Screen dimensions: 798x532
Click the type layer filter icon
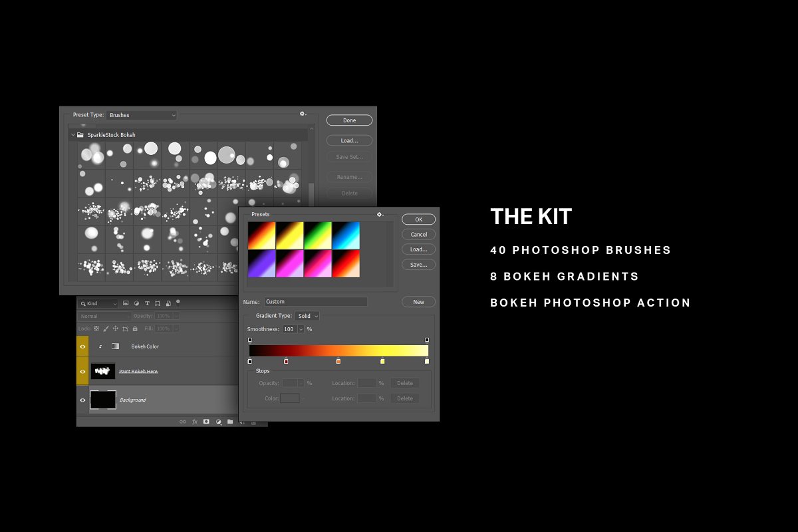coord(147,303)
